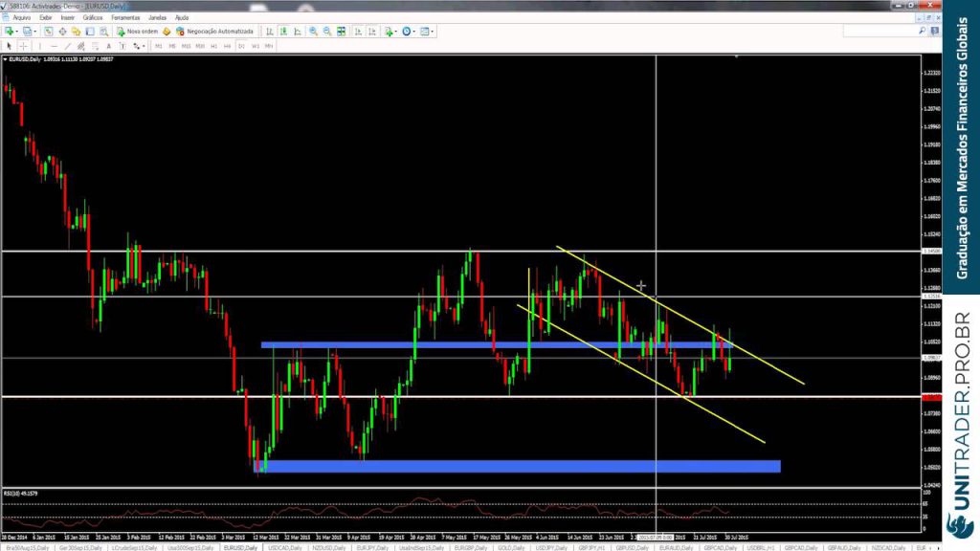
Task: Zoom out of the chart
Action: pyautogui.click(x=327, y=32)
